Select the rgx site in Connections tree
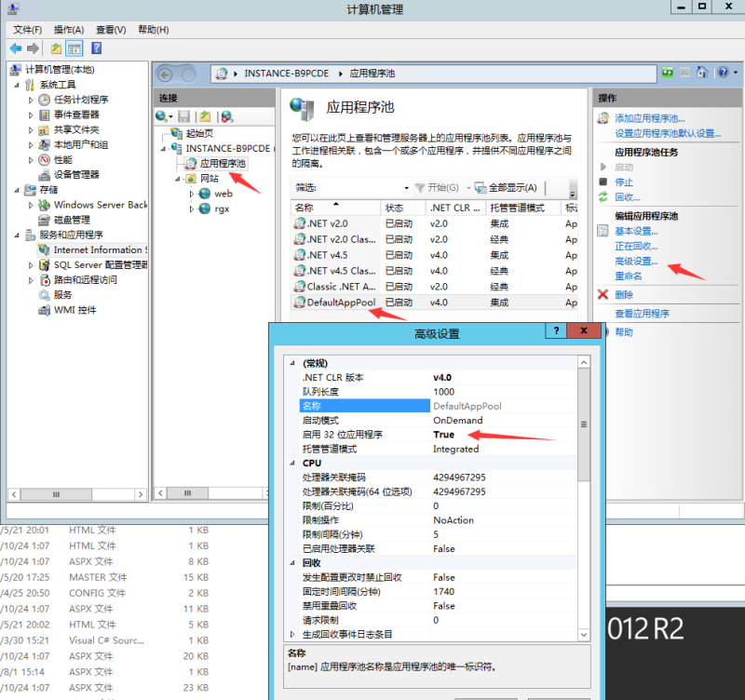 tap(222, 209)
